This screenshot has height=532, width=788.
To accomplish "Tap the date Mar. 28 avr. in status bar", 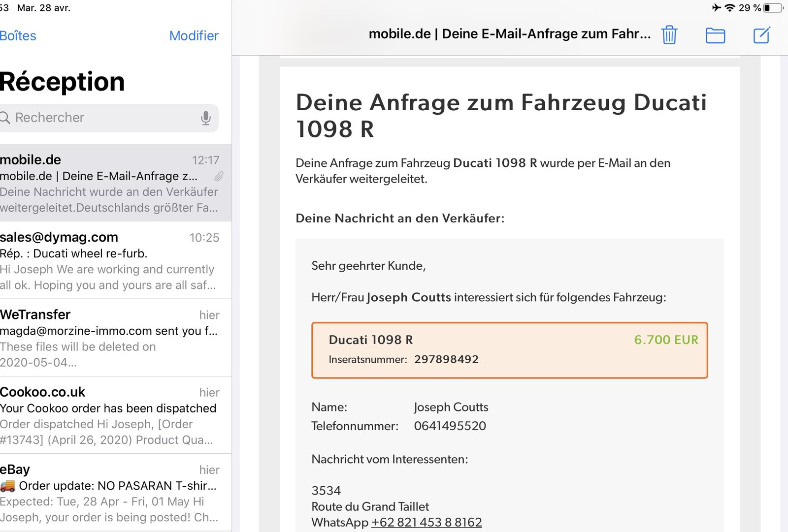I will pos(44,8).
